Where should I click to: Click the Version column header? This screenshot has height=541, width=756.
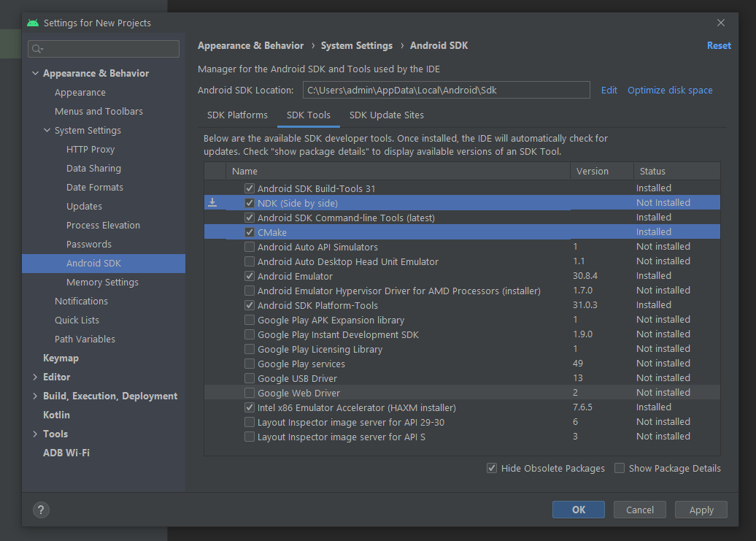point(602,171)
